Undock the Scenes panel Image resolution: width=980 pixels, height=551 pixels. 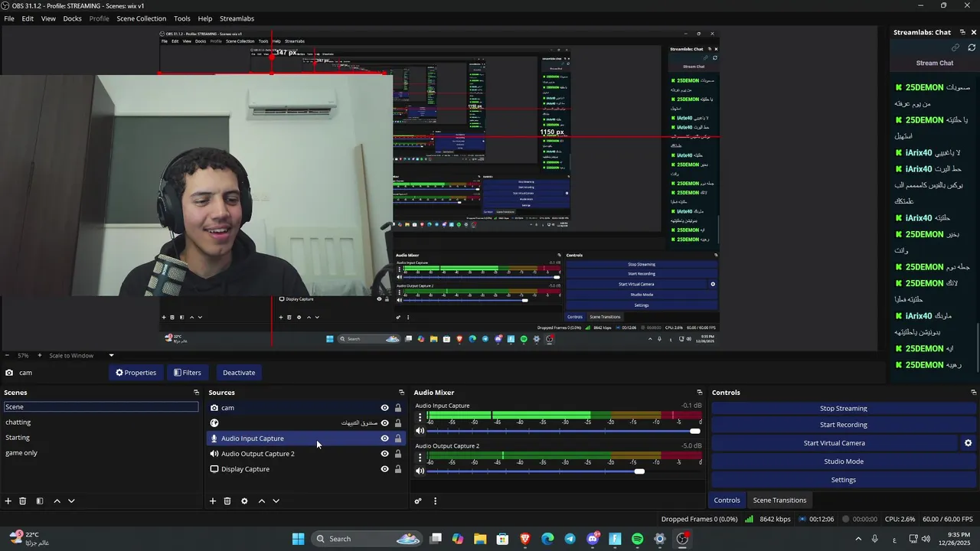pos(196,393)
